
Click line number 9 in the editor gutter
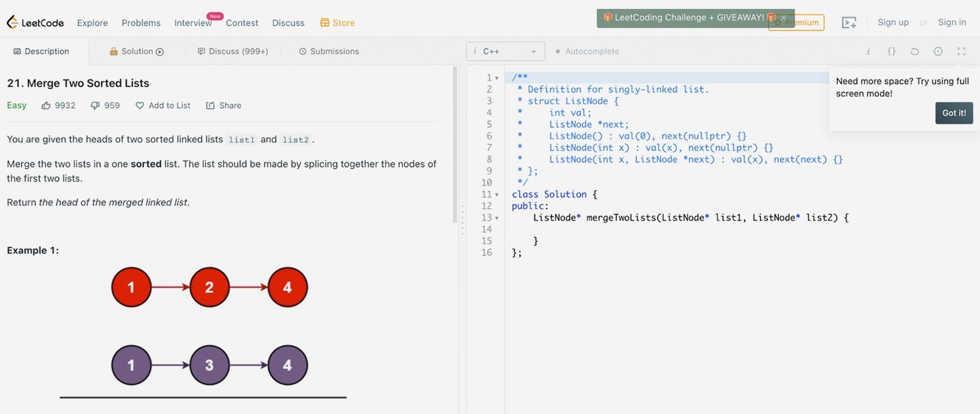tap(489, 171)
